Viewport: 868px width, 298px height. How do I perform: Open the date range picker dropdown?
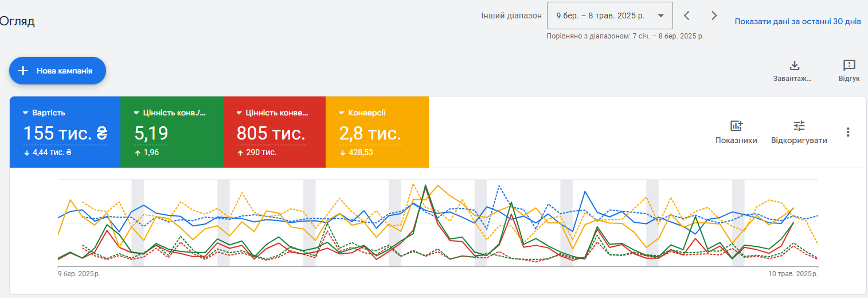[x=610, y=16]
